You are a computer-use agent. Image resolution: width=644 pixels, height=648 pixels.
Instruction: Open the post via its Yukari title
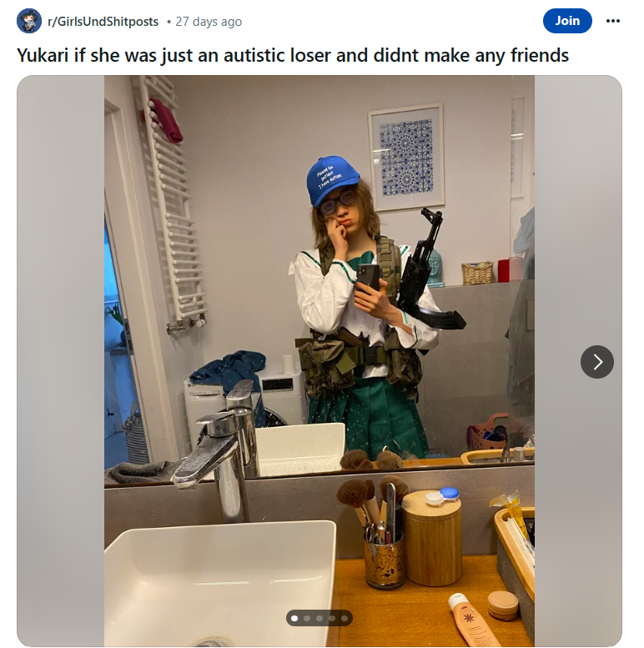point(293,55)
